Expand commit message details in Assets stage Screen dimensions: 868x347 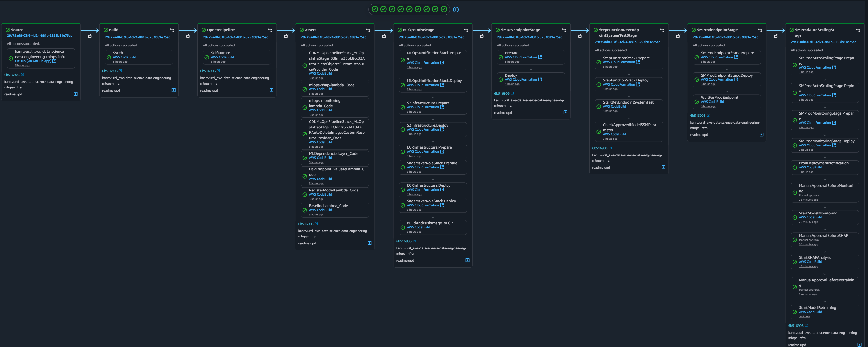click(370, 243)
